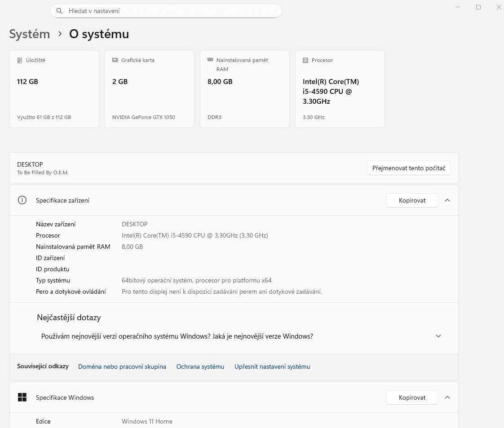Collapse the Specifikace Windows section chevron

click(x=447, y=397)
